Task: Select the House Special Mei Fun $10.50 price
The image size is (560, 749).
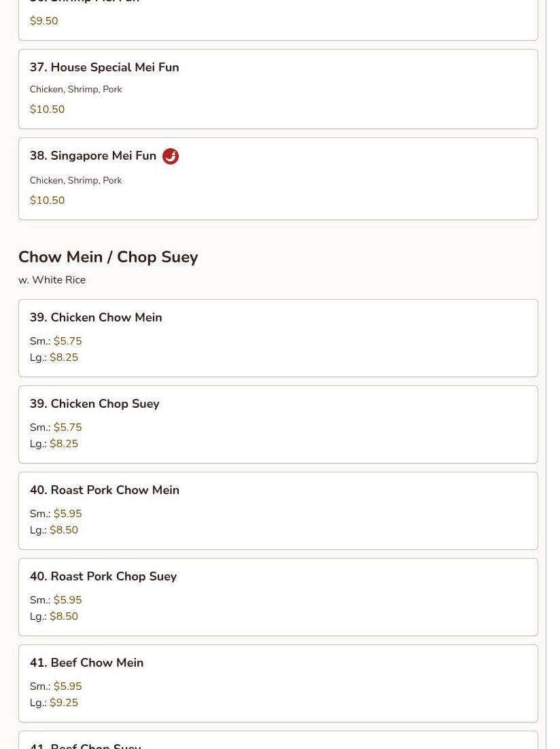Action: pyautogui.click(x=47, y=109)
